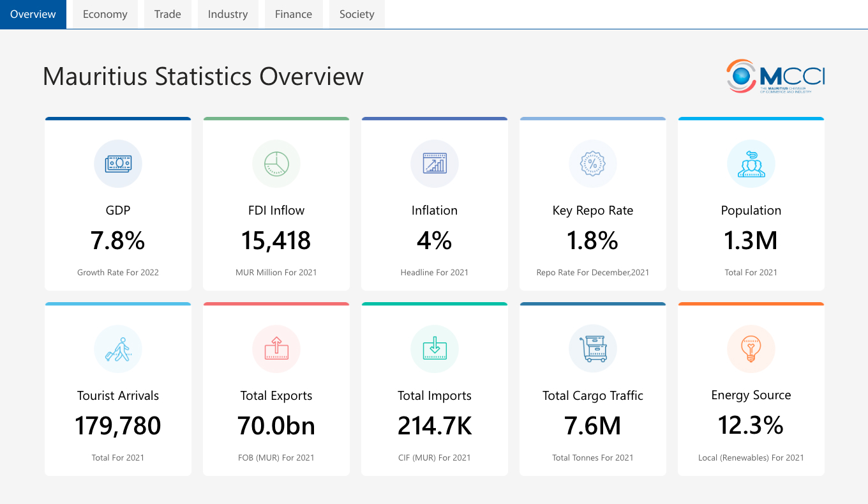Click the GDP banknote icon
Viewport: 868px width, 504px height.
(x=118, y=164)
